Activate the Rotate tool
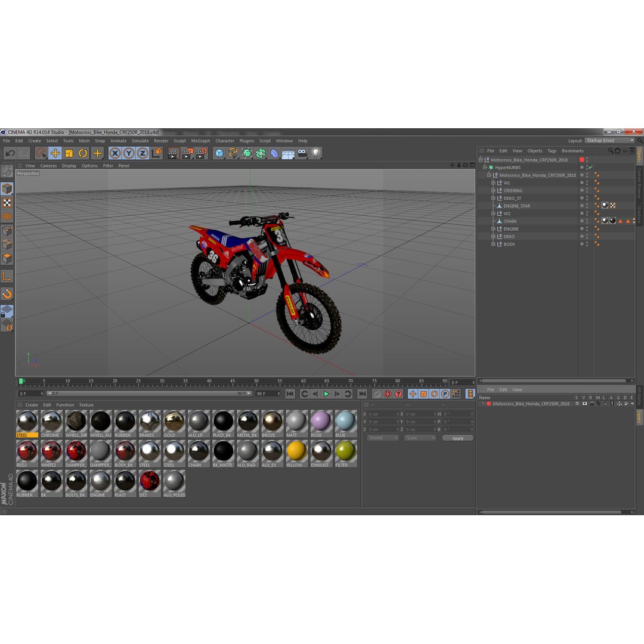The width and height of the screenshot is (644, 644). tap(83, 154)
